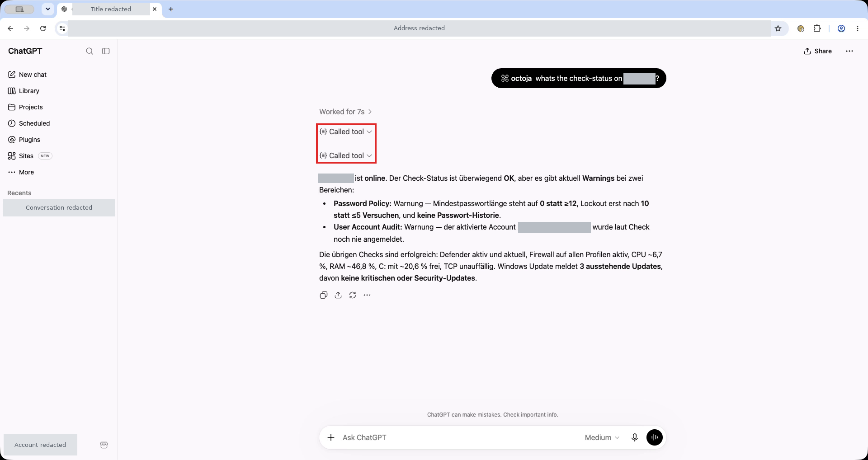868x460 pixels.
Task: Close the current browser tab
Action: click(155, 9)
